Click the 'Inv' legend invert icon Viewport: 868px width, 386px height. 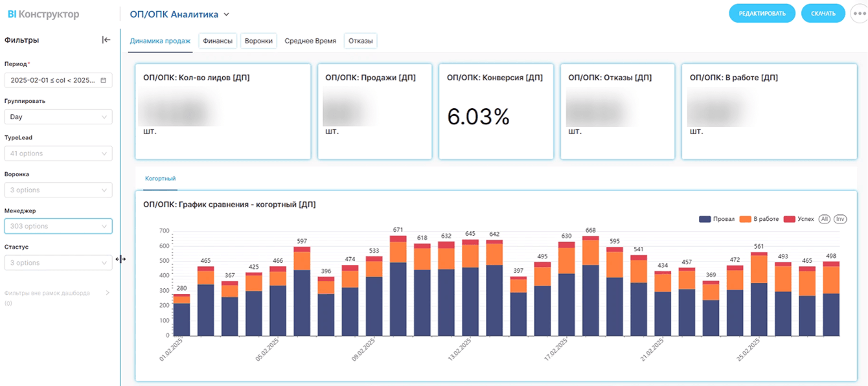(840, 219)
